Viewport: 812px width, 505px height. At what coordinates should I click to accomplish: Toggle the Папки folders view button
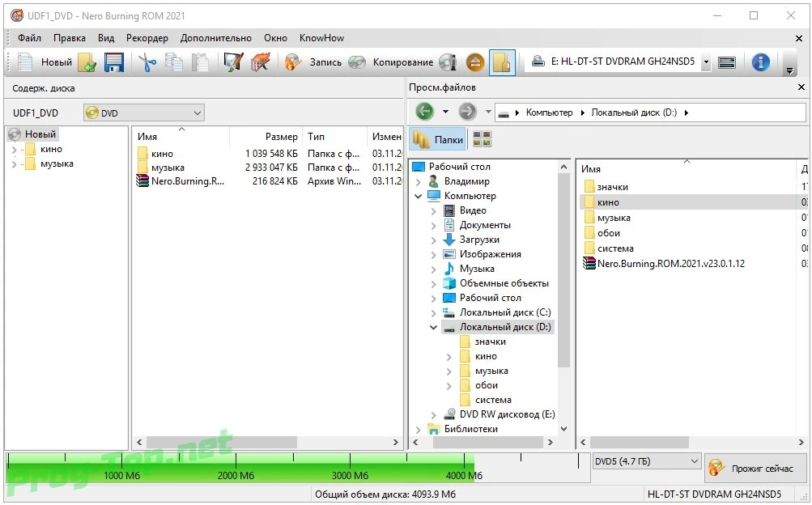pos(438,140)
